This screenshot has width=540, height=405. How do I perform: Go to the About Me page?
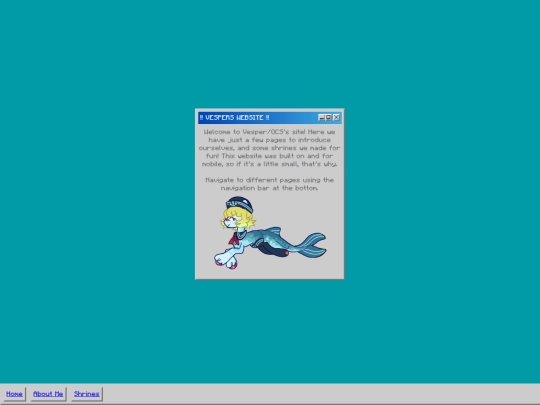pyautogui.click(x=48, y=394)
